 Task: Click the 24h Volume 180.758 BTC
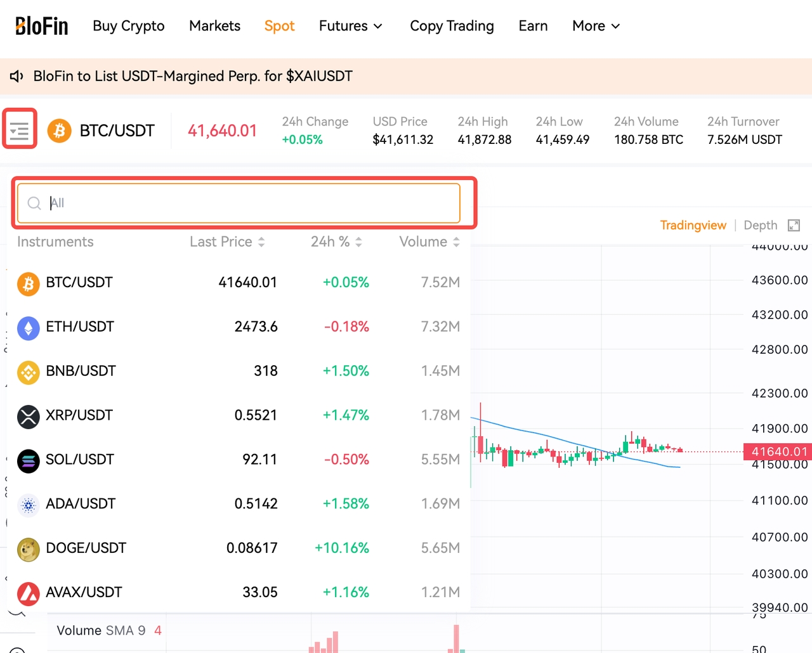tap(648, 139)
